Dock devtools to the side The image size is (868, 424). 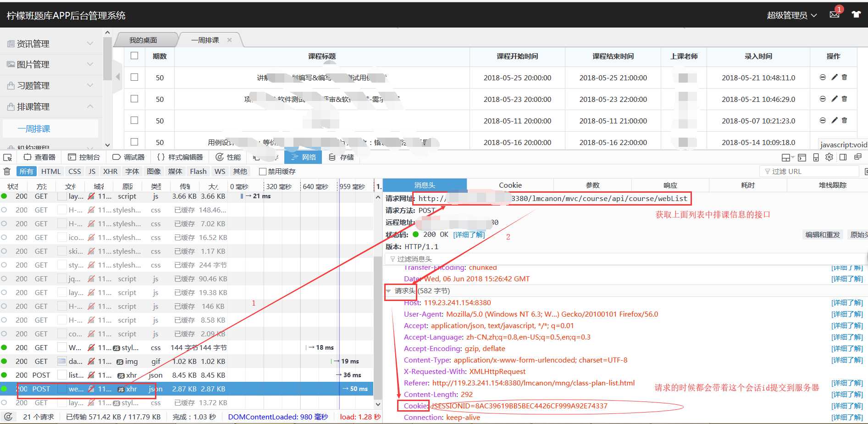(x=843, y=157)
